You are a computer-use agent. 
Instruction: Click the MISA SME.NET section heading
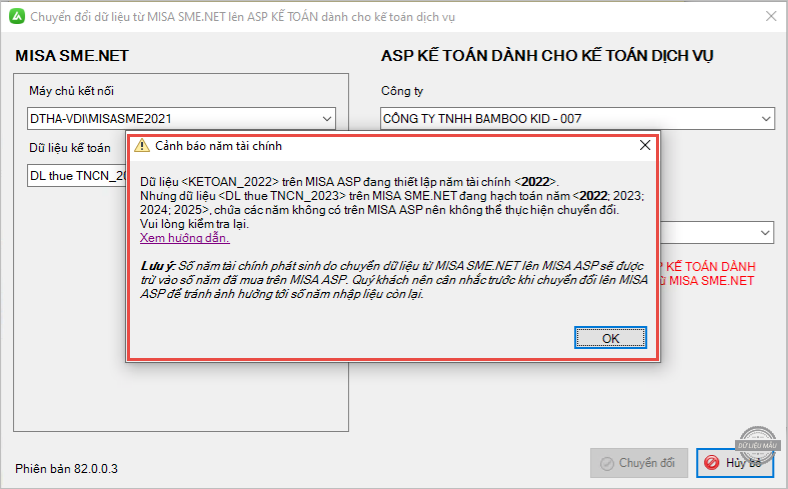72,55
